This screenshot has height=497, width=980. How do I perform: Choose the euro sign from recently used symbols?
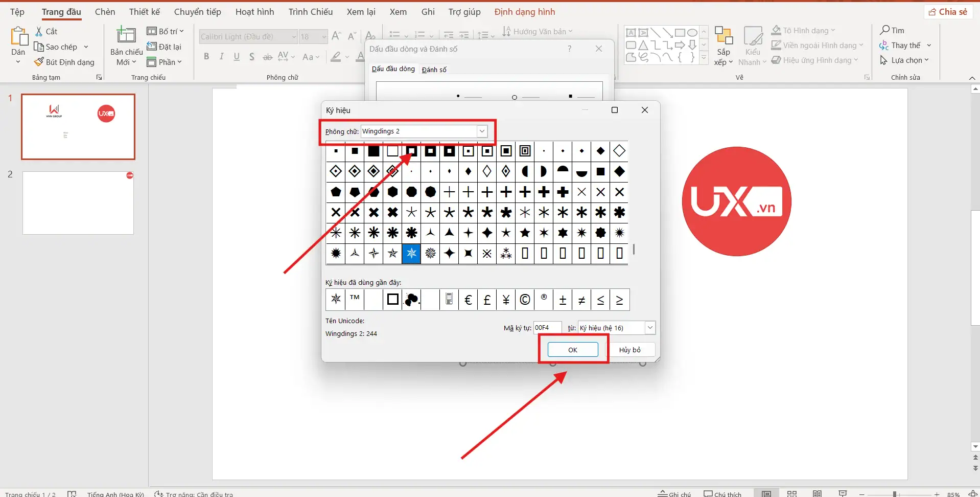[468, 300]
